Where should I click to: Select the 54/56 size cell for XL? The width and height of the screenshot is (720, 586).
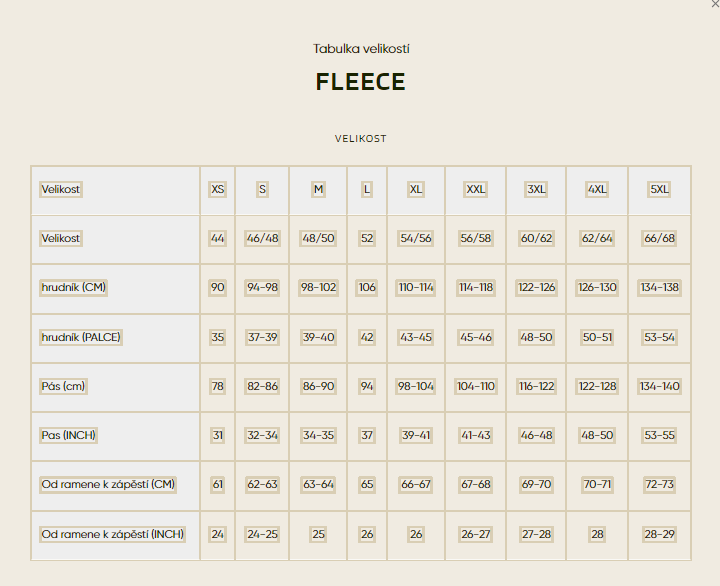[x=416, y=238]
